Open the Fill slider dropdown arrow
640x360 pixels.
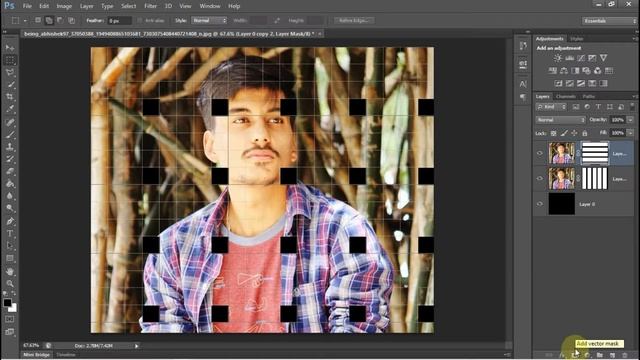coord(631,133)
